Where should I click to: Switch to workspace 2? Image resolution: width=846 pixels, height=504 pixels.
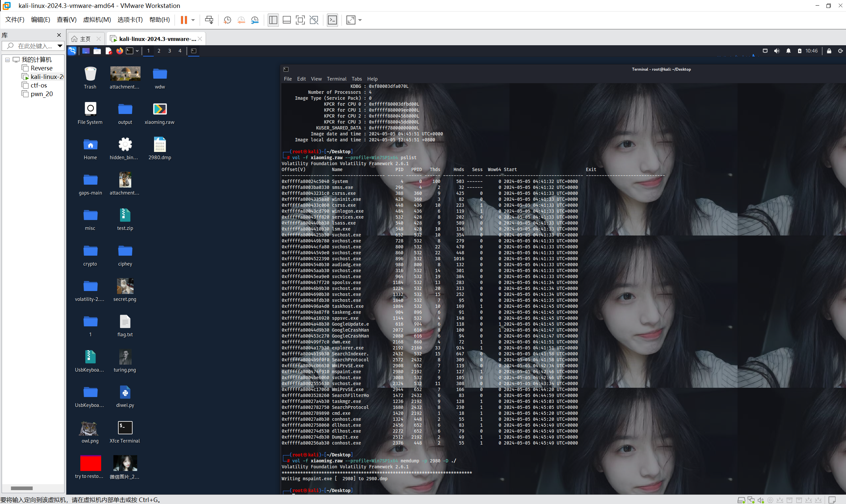click(159, 51)
